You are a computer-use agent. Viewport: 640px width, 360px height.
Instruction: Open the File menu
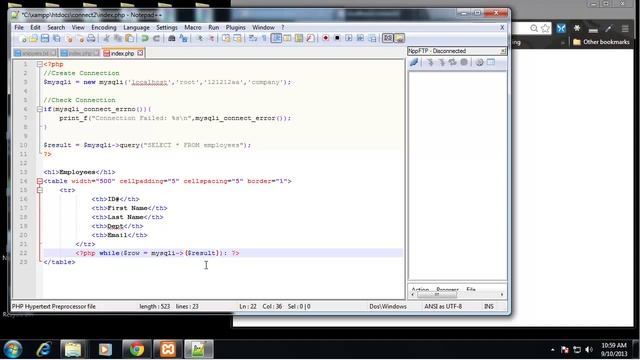[19, 27]
